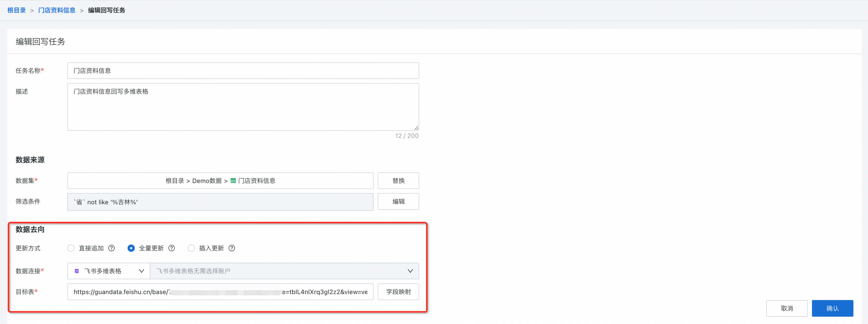Open the 字段映射 field mapping button
Viewport: 868px width, 324px height.
pyautogui.click(x=398, y=291)
